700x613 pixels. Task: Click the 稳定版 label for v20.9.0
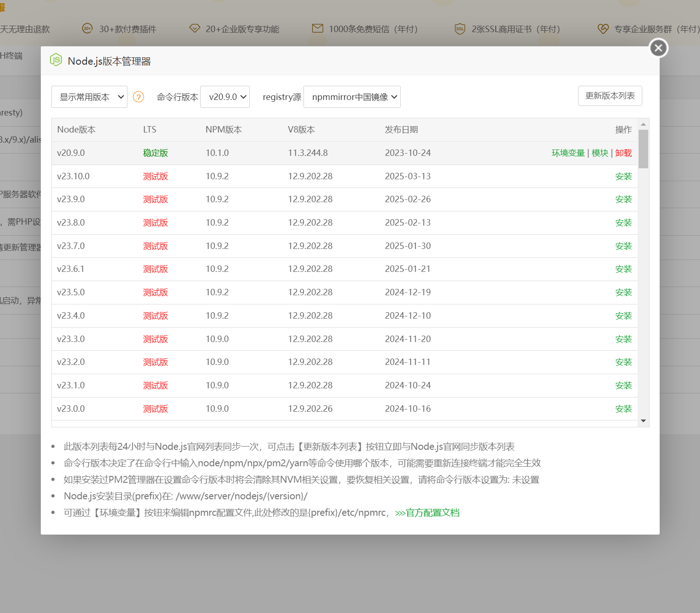[155, 153]
